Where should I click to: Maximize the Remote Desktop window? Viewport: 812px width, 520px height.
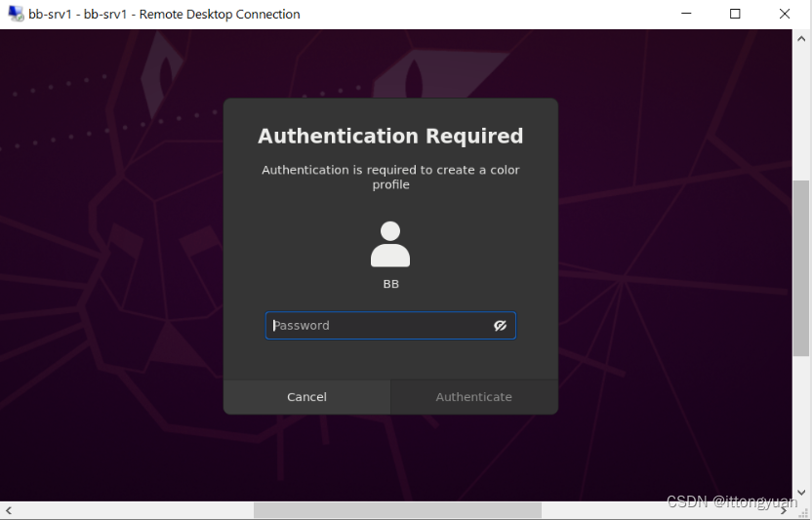[735, 14]
